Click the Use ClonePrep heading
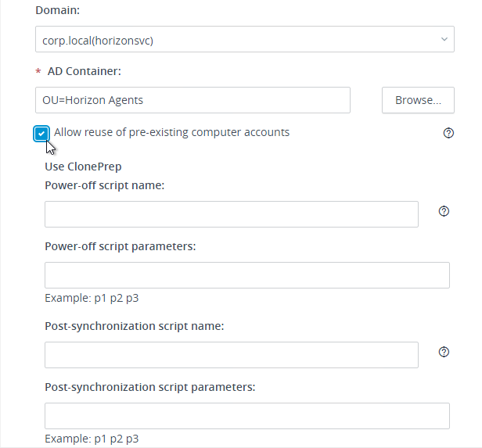 (83, 167)
